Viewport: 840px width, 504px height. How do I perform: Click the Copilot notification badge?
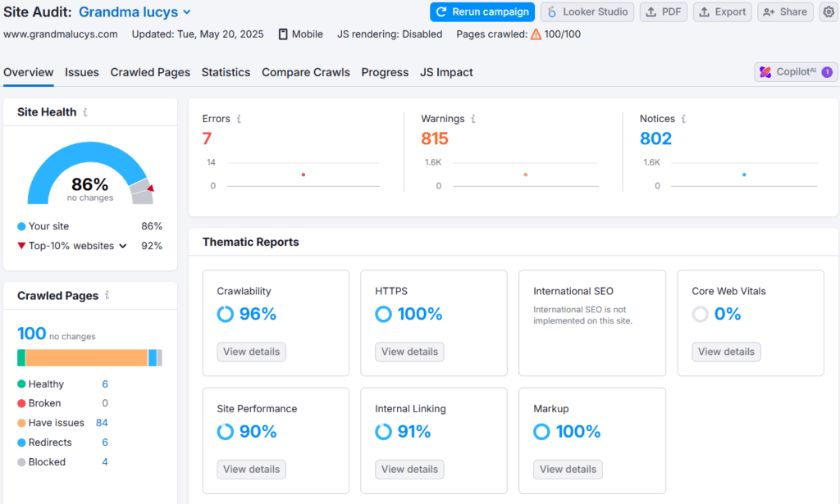[827, 71]
